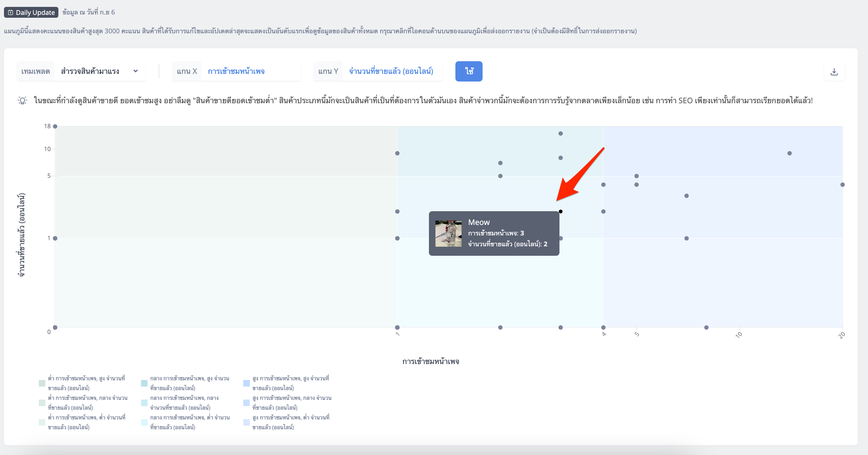
Task: Click legend swatch สูง การเข้าชมหน้าเพจ, กลาง จำนวนที่ขายแล้ว
Action: click(x=247, y=403)
